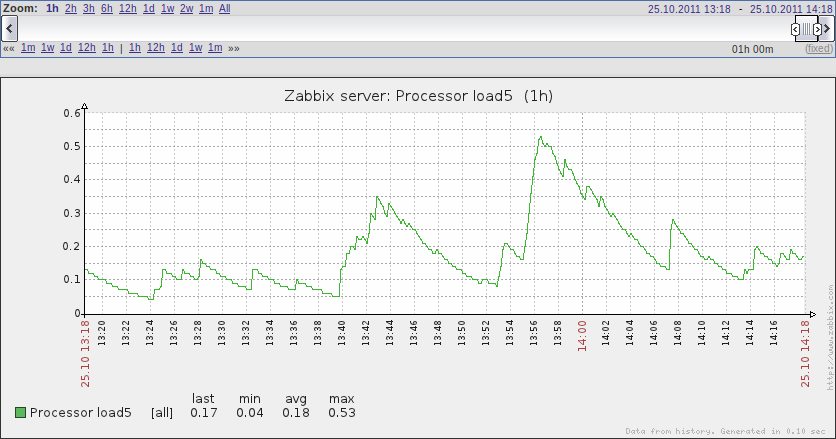The image size is (836, 439).
Task: Set Zoom to 2w
Action: tap(187, 9)
